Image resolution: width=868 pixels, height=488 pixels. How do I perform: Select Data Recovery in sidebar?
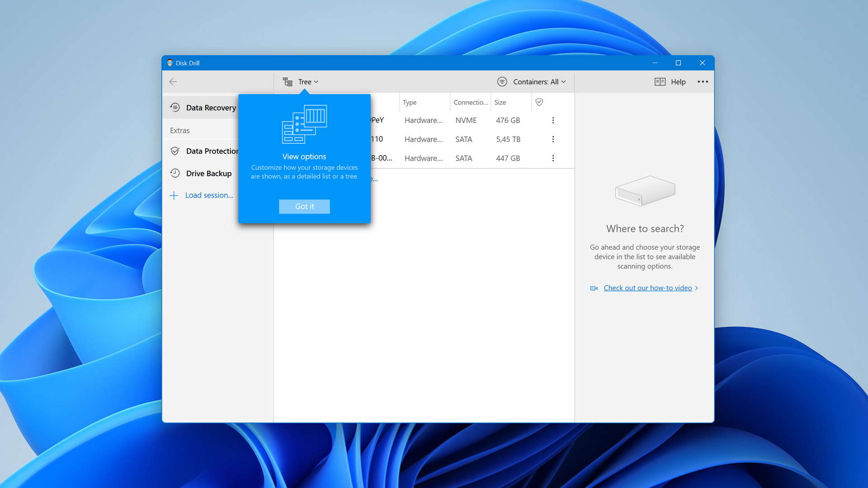201,108
